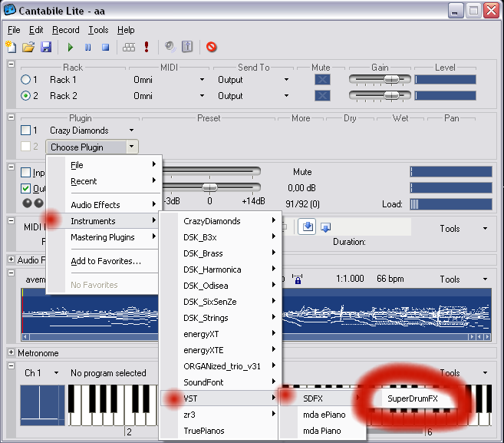Open Rack 2 Send To Output dropdown
Screen dimensions: 504x443
tap(286, 95)
